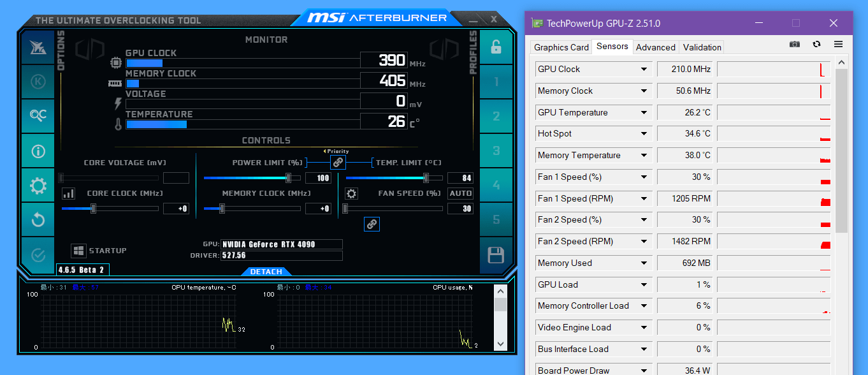Expand the Bus Interface Load dropdown
This screenshot has width=868, height=375.
pos(644,349)
